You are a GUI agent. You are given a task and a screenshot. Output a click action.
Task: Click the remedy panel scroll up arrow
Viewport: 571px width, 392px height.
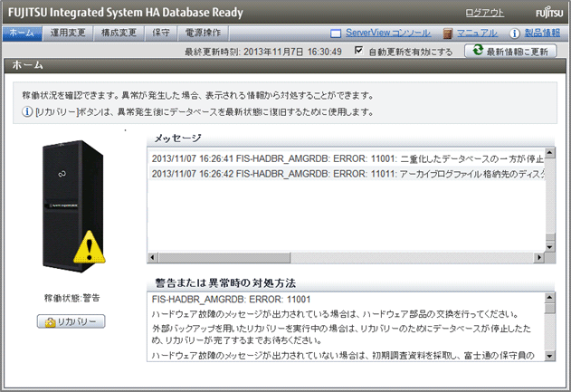[x=550, y=298]
